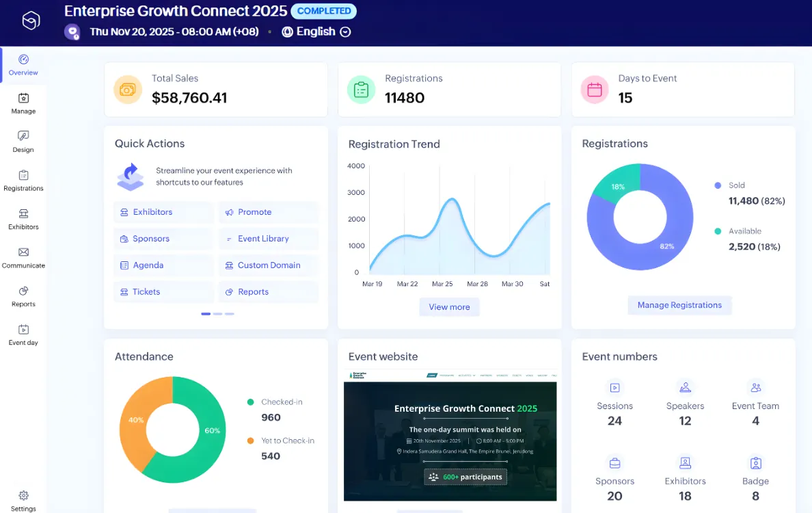The width and height of the screenshot is (812, 513).
Task: Click View more under Registration Trend
Action: [x=449, y=307]
